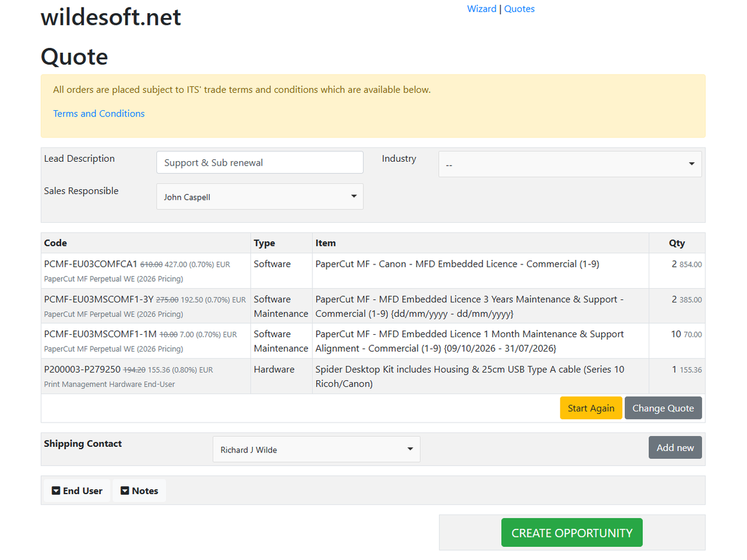
Task: Expand the Notes section
Action: point(139,491)
